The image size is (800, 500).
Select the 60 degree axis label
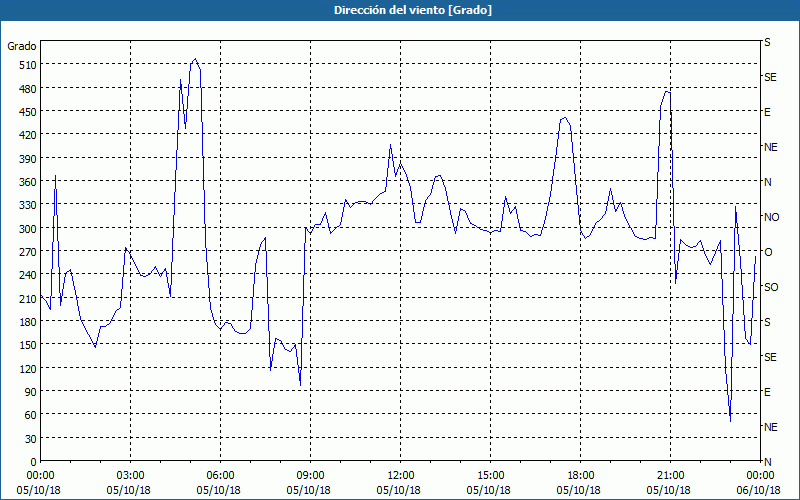(31, 415)
